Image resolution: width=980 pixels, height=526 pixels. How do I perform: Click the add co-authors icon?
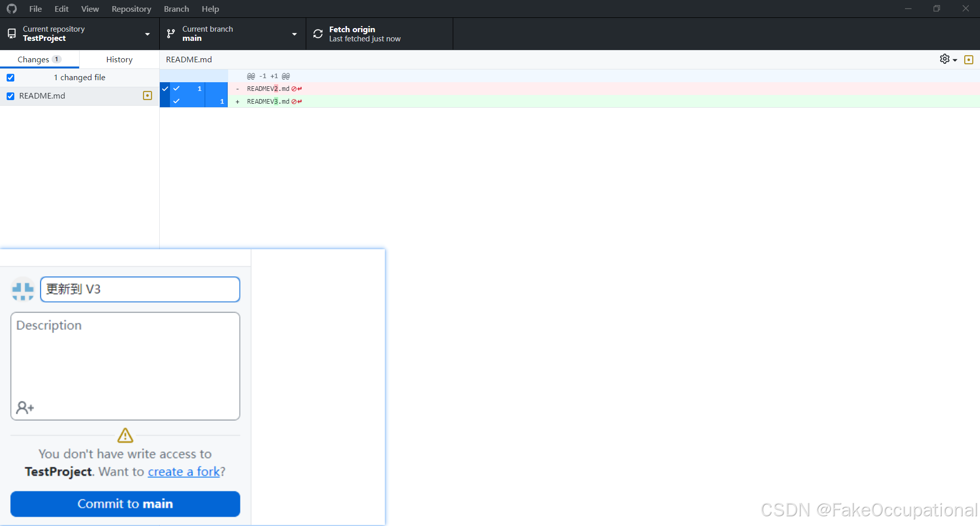[x=25, y=408]
